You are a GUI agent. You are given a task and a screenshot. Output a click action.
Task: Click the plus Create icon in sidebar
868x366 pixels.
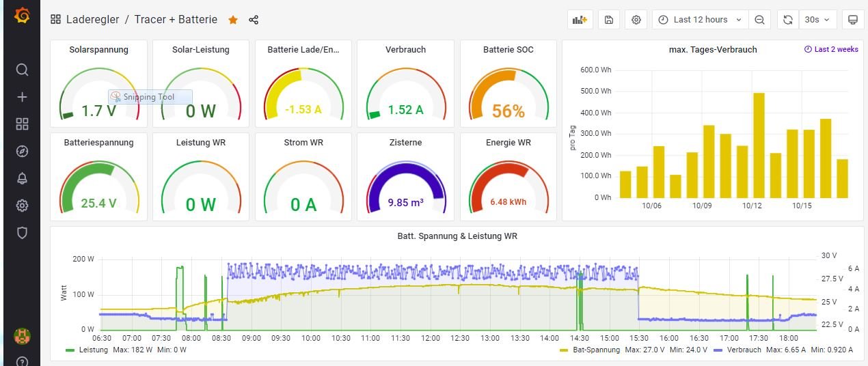pos(22,97)
